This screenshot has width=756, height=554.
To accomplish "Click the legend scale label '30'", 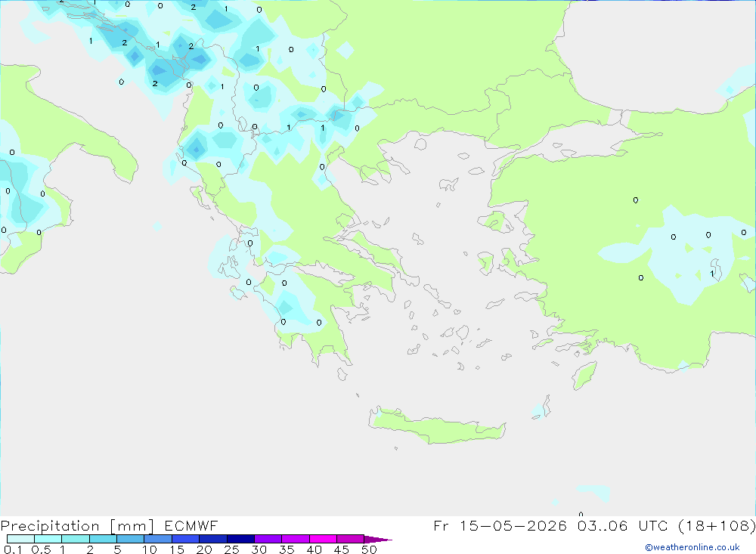I will [259, 549].
